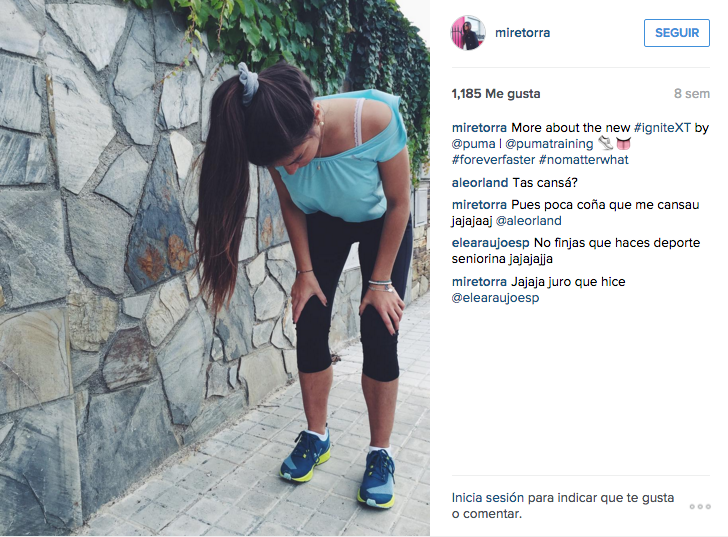
Task: Click the @aleorland mention in reply
Action: [x=529, y=220]
